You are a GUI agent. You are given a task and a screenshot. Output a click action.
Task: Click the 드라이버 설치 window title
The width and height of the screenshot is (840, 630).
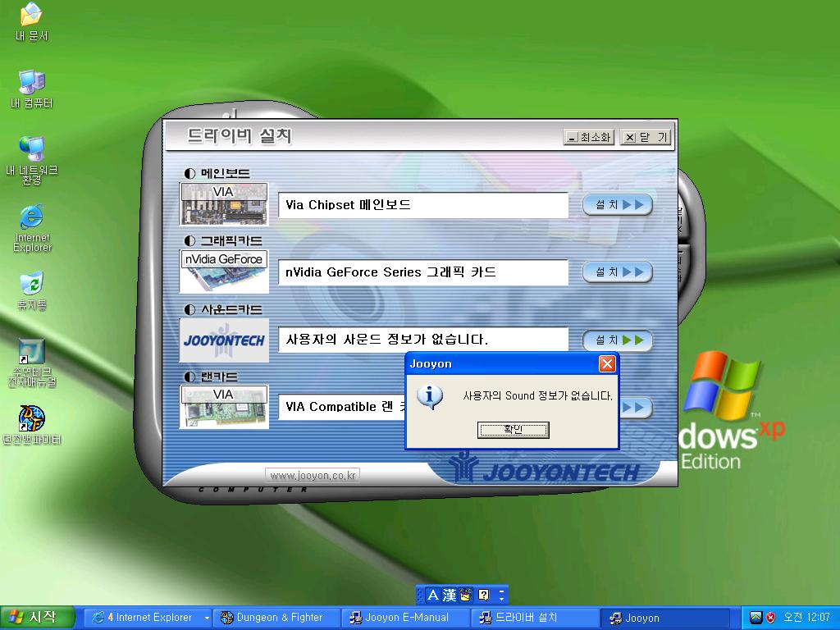239,136
